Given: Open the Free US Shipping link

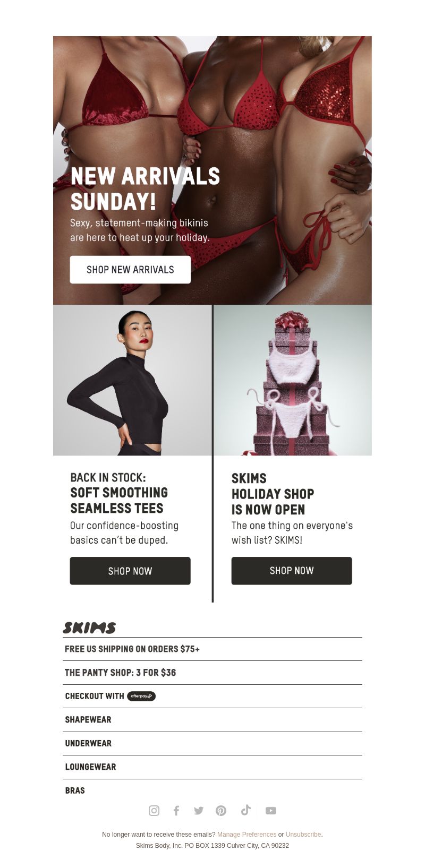Looking at the screenshot, I should click(132, 649).
